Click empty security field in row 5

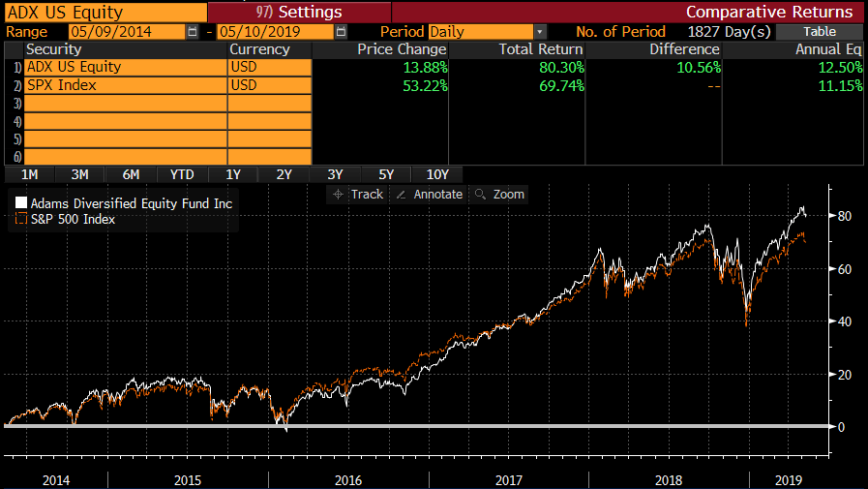pos(126,139)
